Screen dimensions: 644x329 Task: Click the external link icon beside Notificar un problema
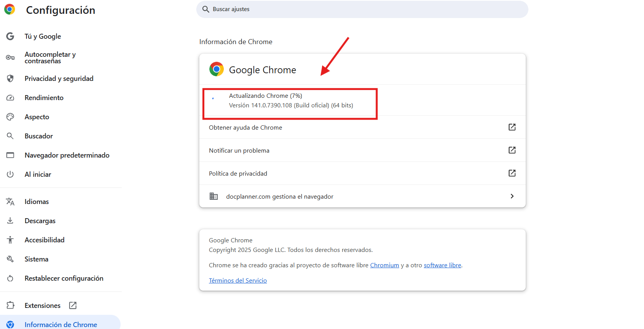tap(512, 150)
